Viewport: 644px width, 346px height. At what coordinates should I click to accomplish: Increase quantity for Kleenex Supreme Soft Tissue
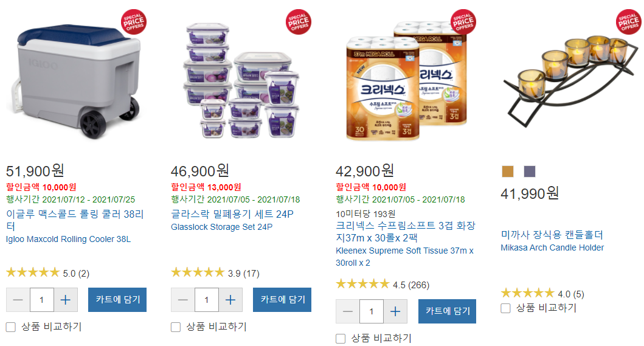click(x=395, y=311)
